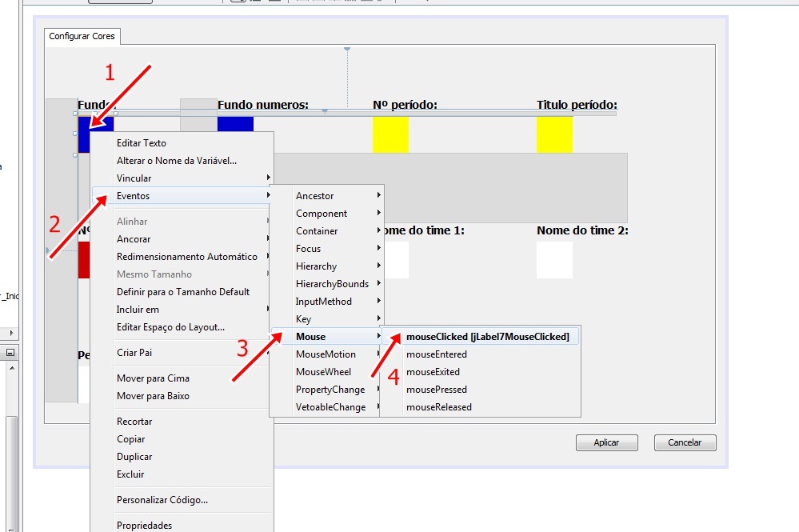The height and width of the screenshot is (532, 799).
Task: Click the Fundo numeros label
Action: 263,105
